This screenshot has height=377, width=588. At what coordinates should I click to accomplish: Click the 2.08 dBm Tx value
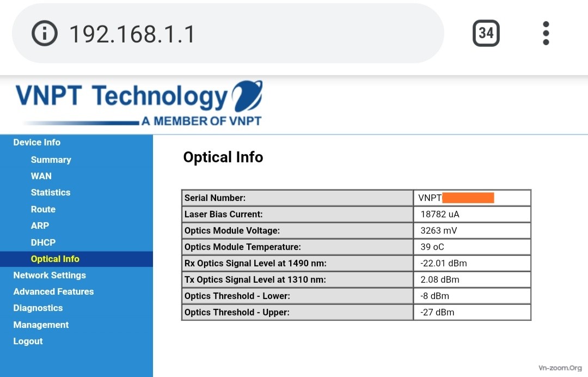pyautogui.click(x=472, y=280)
